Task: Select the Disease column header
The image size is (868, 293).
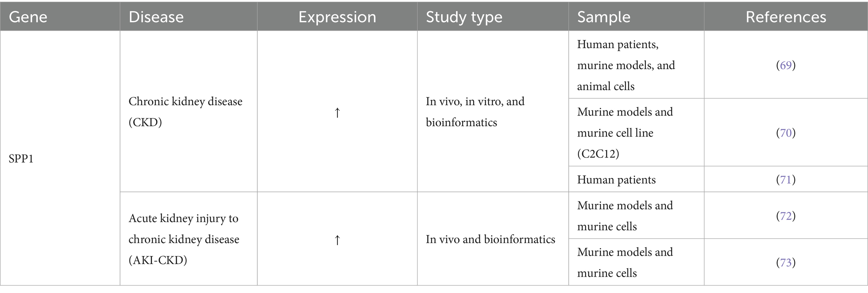Action: coord(156,17)
